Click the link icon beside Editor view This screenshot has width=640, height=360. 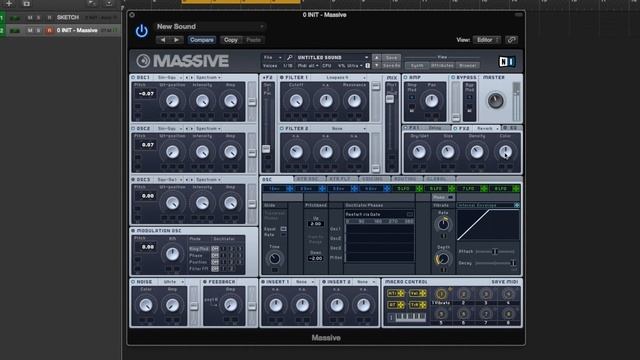click(x=511, y=40)
